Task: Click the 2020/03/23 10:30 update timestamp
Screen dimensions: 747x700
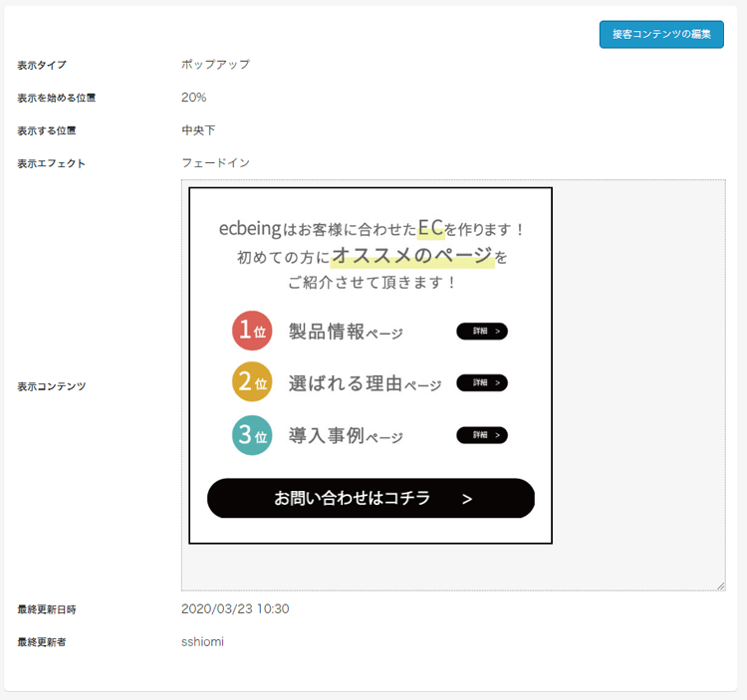Action: [235, 608]
